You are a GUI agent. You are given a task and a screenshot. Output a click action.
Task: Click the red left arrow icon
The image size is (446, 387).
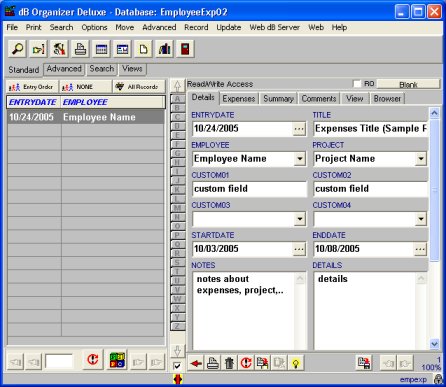[x=196, y=363]
